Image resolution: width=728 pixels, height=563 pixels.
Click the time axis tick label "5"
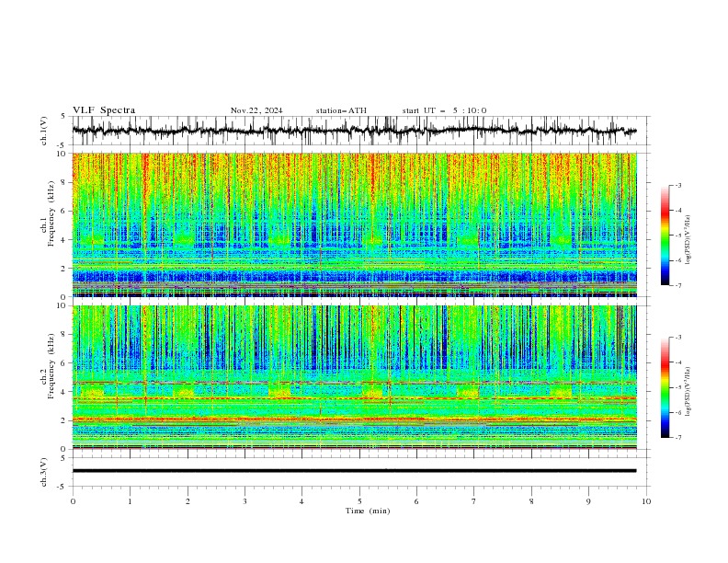click(359, 501)
